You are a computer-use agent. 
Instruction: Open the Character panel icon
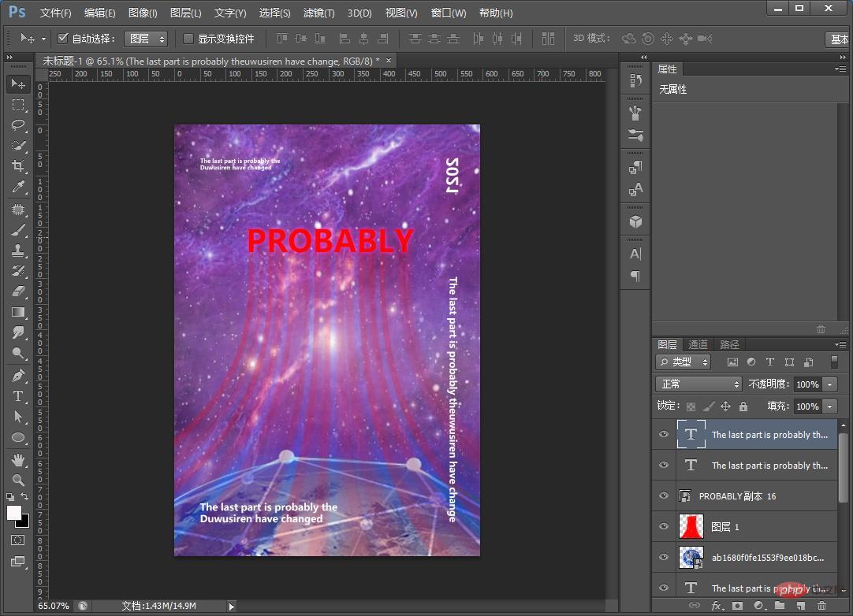tap(635, 254)
